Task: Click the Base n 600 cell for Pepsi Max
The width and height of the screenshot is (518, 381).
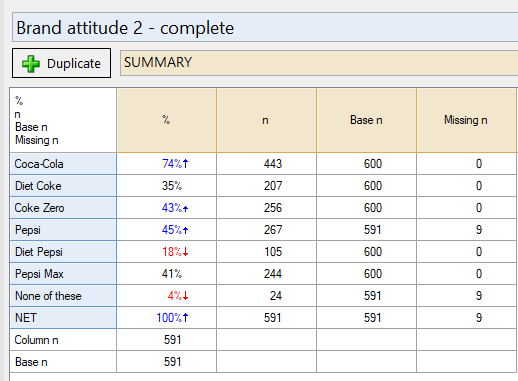Action: 366,274
